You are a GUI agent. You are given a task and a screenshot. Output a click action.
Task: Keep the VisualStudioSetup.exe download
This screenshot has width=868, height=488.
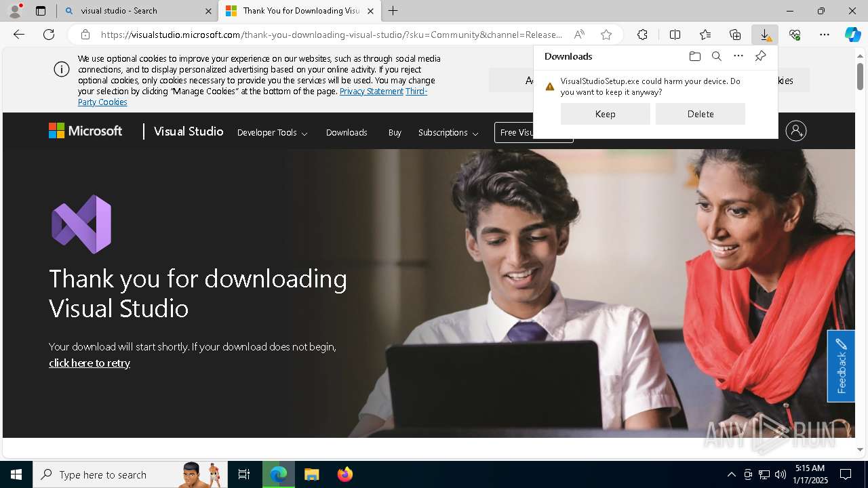click(606, 114)
